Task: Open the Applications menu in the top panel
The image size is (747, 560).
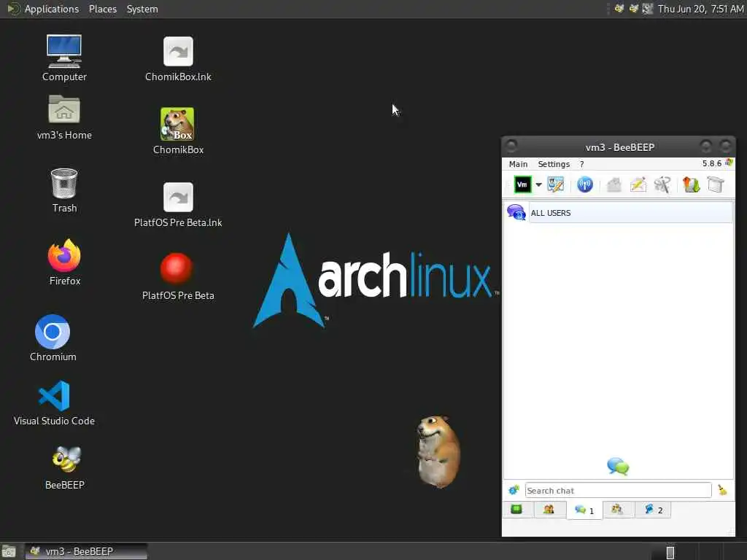Action: (52, 9)
